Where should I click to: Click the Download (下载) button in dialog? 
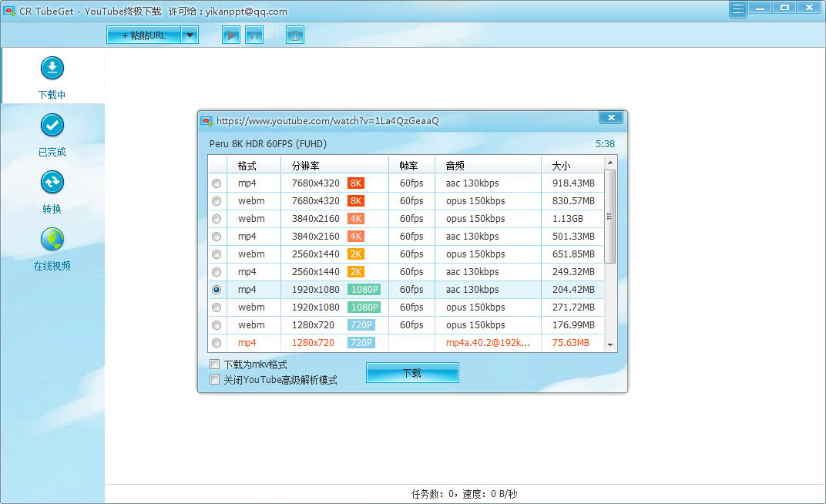click(x=412, y=373)
